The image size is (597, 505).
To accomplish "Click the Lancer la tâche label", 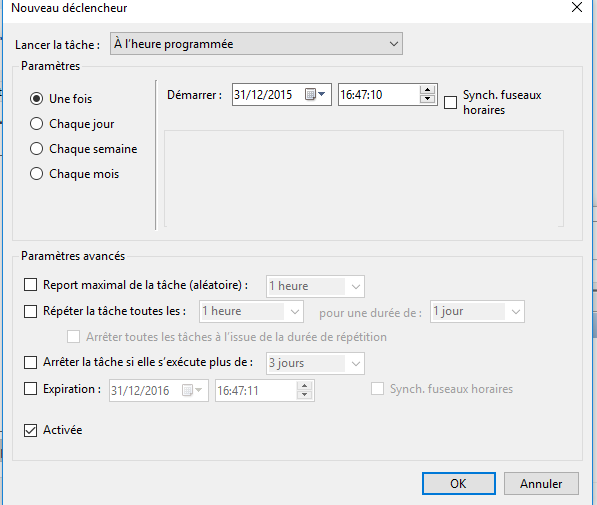I will point(57,45).
